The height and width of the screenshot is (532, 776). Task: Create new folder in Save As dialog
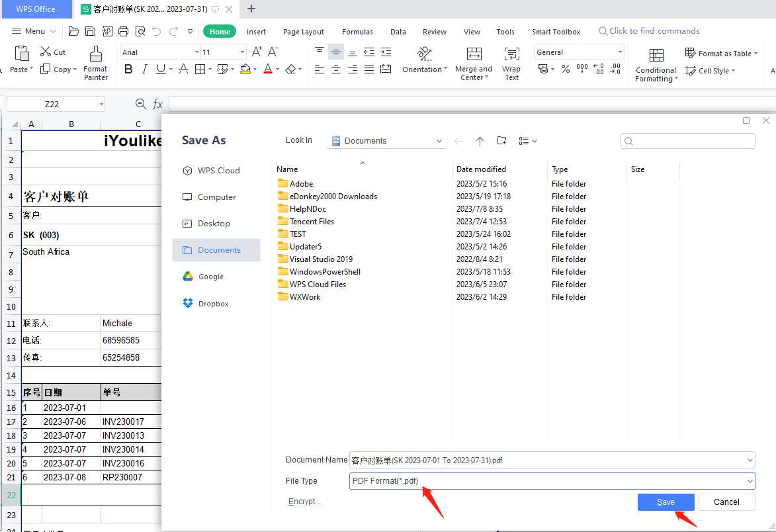coord(502,140)
